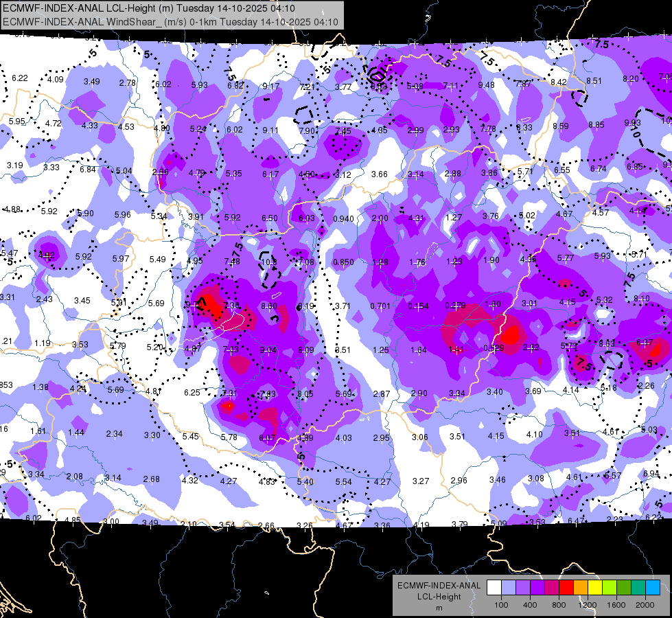The height and width of the screenshot is (618, 672).
Task: Click the grid value 2.68
Action: click(x=152, y=479)
